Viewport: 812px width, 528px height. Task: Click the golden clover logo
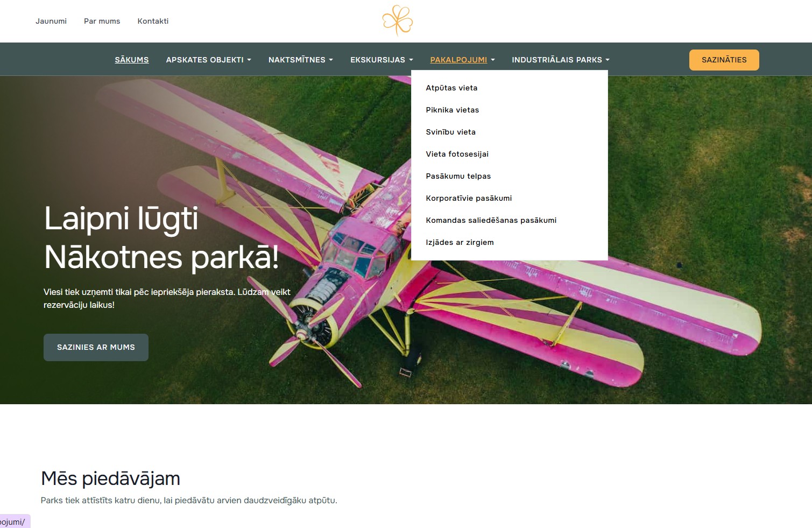(x=397, y=21)
